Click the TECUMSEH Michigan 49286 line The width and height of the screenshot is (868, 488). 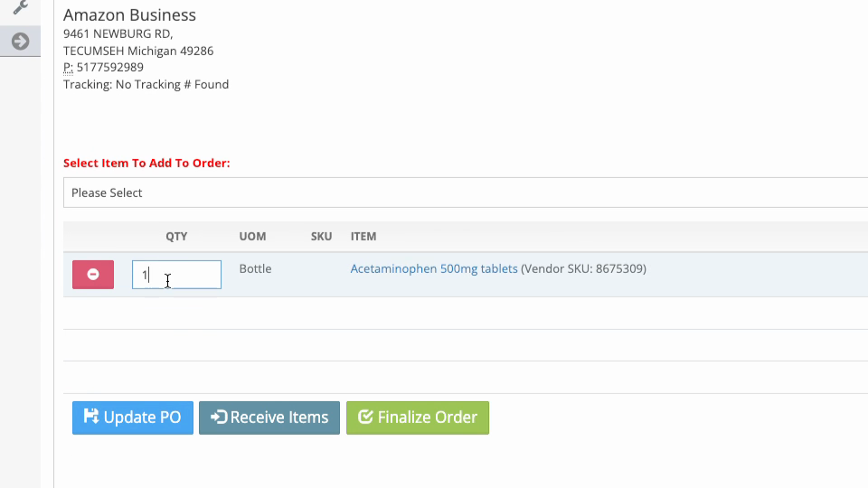[x=138, y=51]
